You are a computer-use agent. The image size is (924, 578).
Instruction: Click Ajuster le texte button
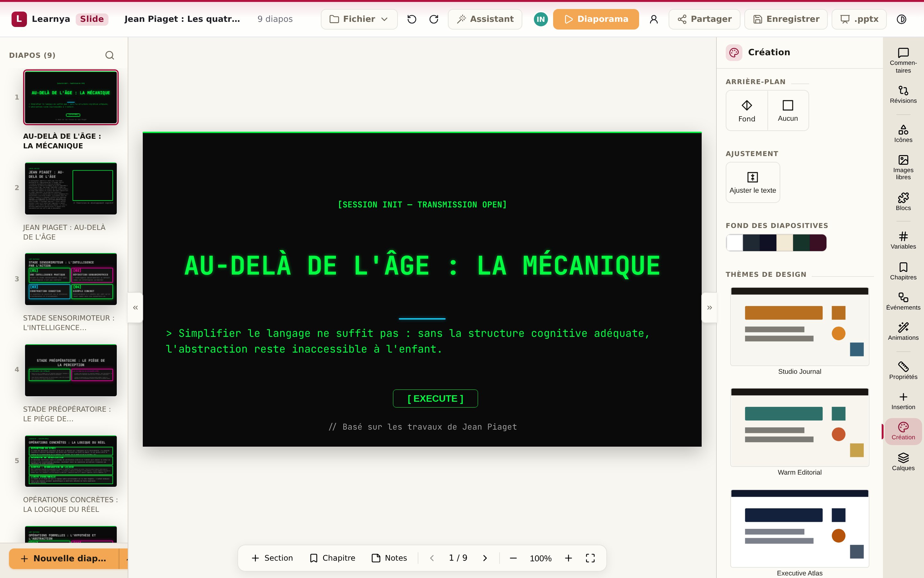point(753,182)
